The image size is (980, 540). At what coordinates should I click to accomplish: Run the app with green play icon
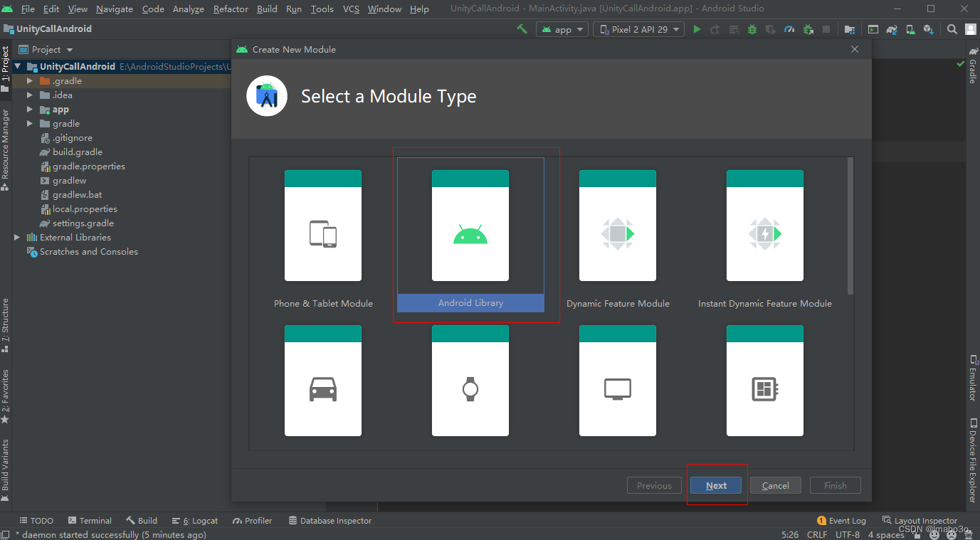pyautogui.click(x=697, y=29)
